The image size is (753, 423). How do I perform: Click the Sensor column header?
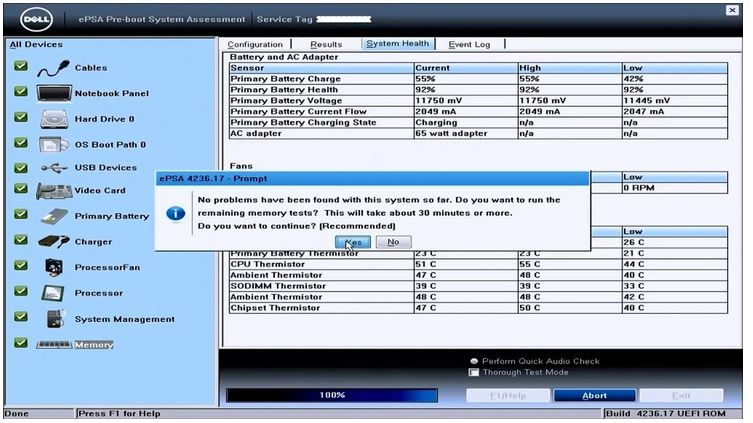click(x=321, y=68)
